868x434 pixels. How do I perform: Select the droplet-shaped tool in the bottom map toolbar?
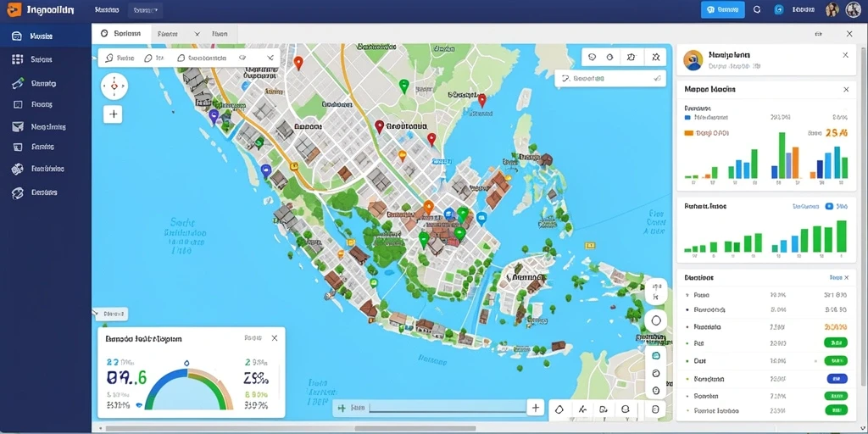click(x=559, y=409)
